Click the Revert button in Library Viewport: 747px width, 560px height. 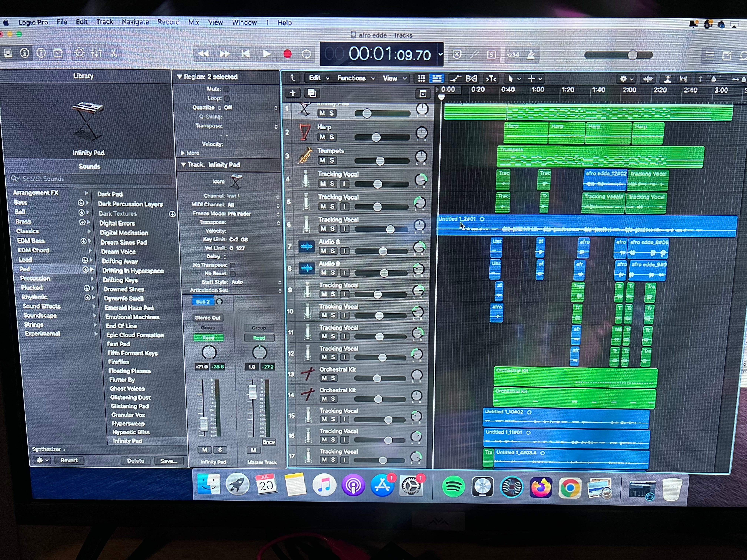click(x=69, y=460)
